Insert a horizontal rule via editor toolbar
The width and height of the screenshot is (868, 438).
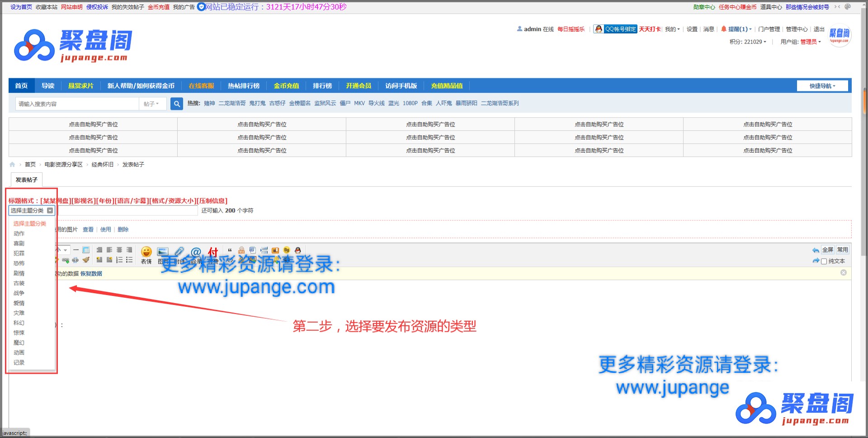click(76, 250)
